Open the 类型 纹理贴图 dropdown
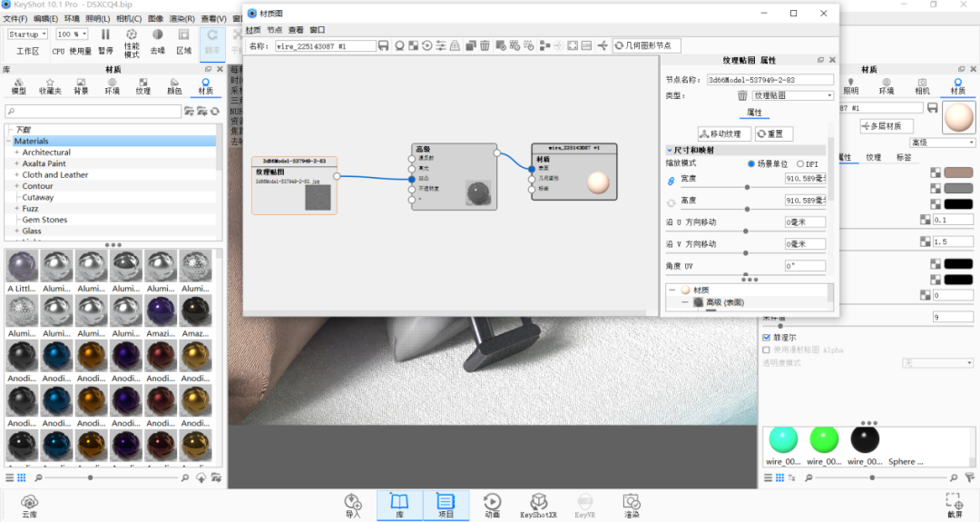The image size is (980, 522). point(792,95)
